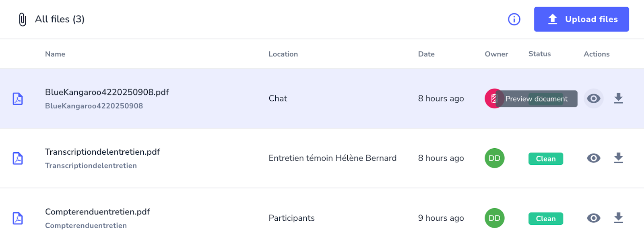The width and height of the screenshot is (644, 251).
Task: Click the Upload files button
Action: (581, 19)
